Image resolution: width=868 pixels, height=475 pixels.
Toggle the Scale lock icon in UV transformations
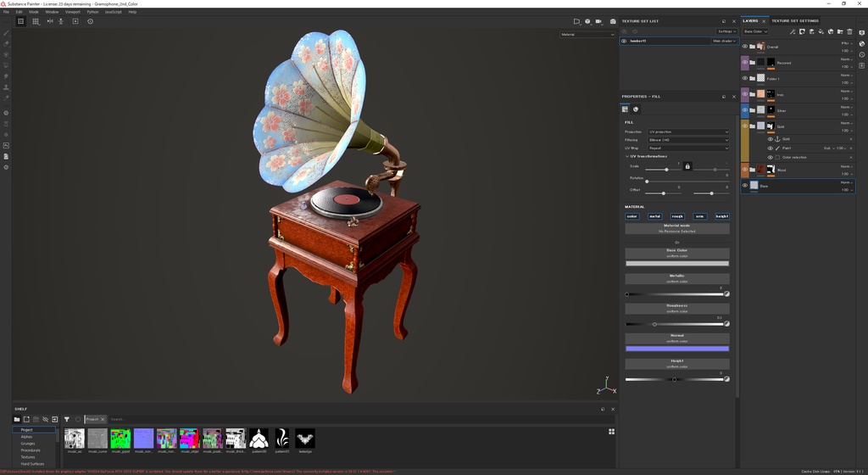pyautogui.click(x=687, y=166)
